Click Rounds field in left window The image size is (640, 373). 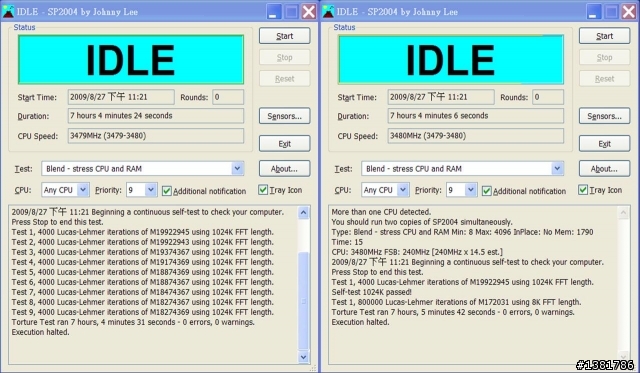coord(228,97)
